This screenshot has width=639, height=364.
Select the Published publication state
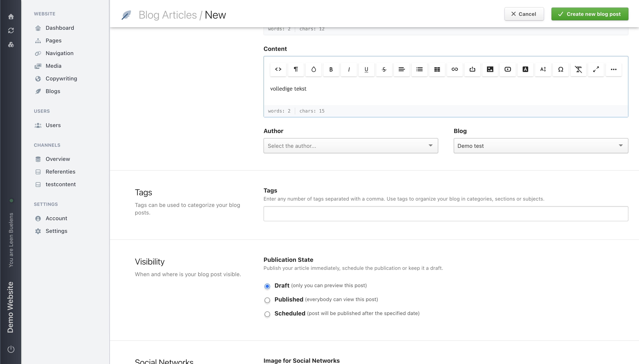[x=267, y=300]
